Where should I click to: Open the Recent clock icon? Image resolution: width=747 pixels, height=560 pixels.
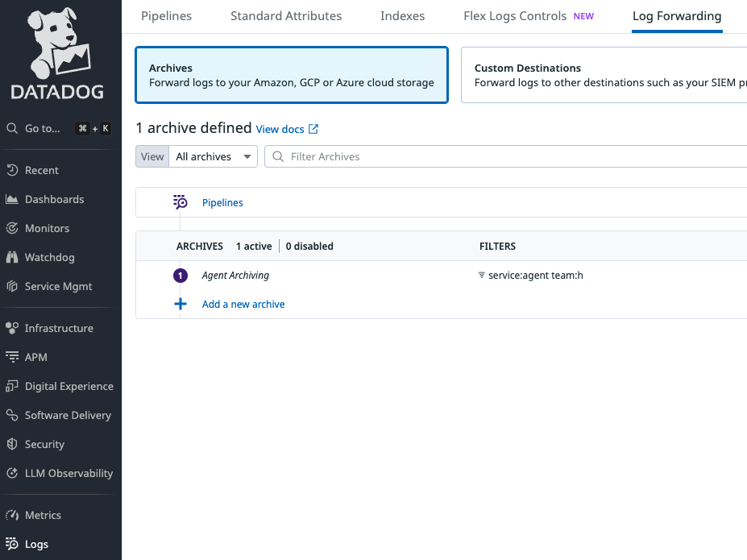click(x=12, y=170)
